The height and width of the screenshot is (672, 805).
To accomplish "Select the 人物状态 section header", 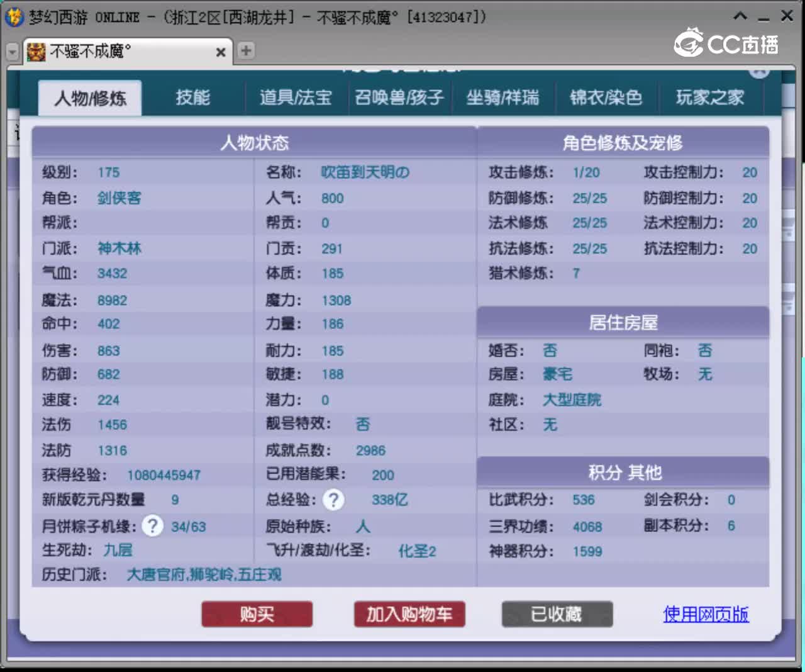I will [x=255, y=143].
